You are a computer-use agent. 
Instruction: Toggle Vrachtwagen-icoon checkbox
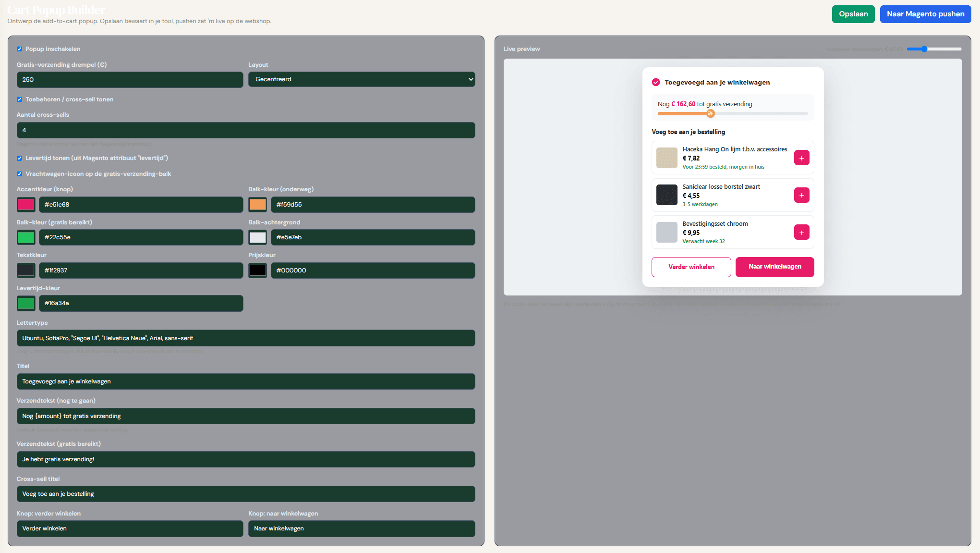[20, 174]
